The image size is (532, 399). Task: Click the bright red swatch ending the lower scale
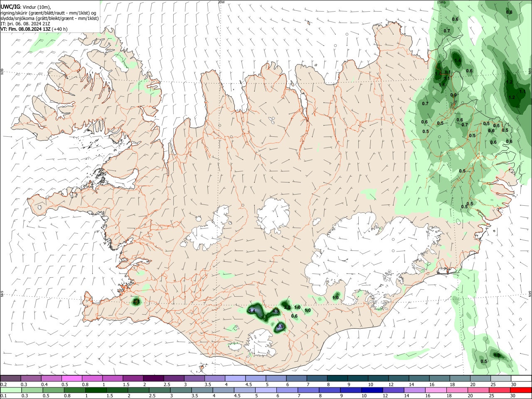click(x=521, y=390)
